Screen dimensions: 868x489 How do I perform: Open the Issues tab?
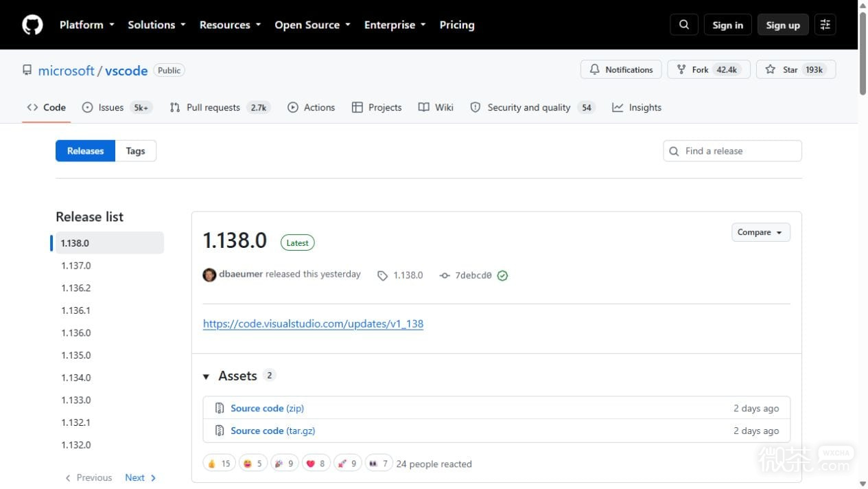coord(117,107)
